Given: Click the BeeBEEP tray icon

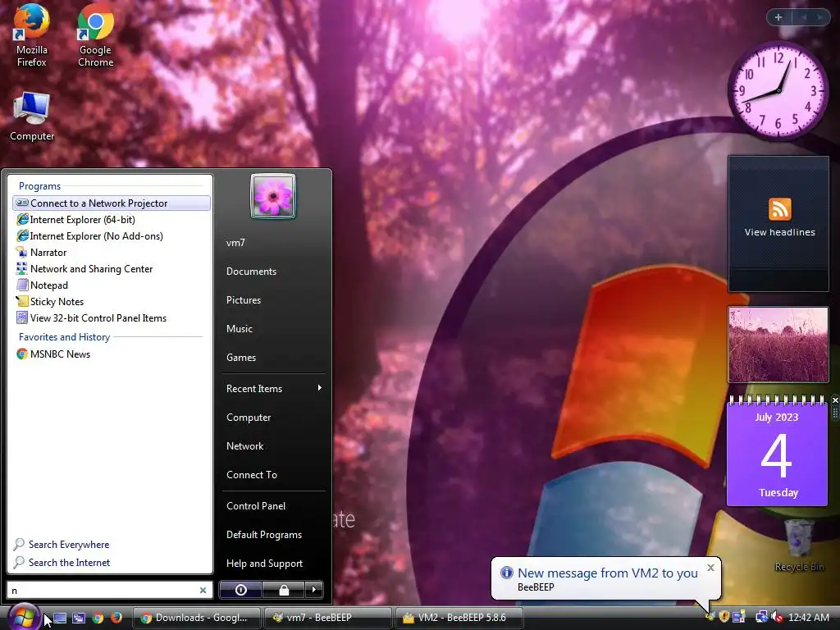Looking at the screenshot, I should pyautogui.click(x=710, y=617).
